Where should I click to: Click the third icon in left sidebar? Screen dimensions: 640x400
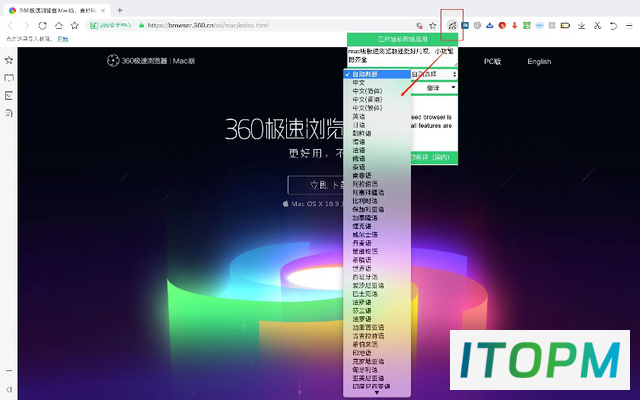pos(9,96)
